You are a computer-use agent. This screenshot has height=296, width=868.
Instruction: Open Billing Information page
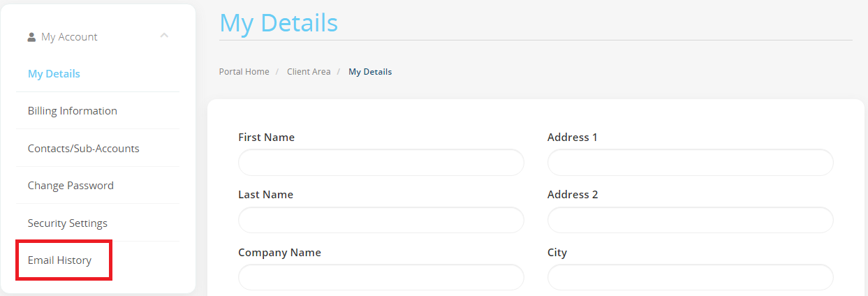tap(73, 111)
